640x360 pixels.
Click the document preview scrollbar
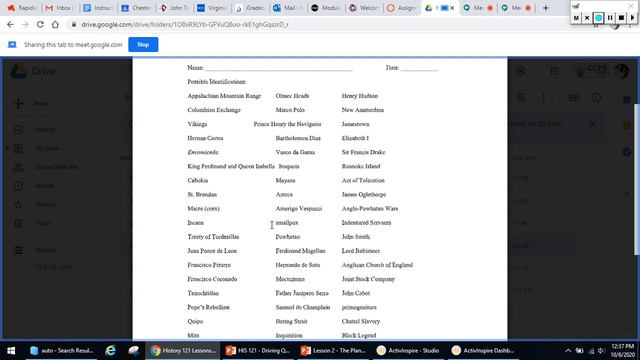coord(636,180)
